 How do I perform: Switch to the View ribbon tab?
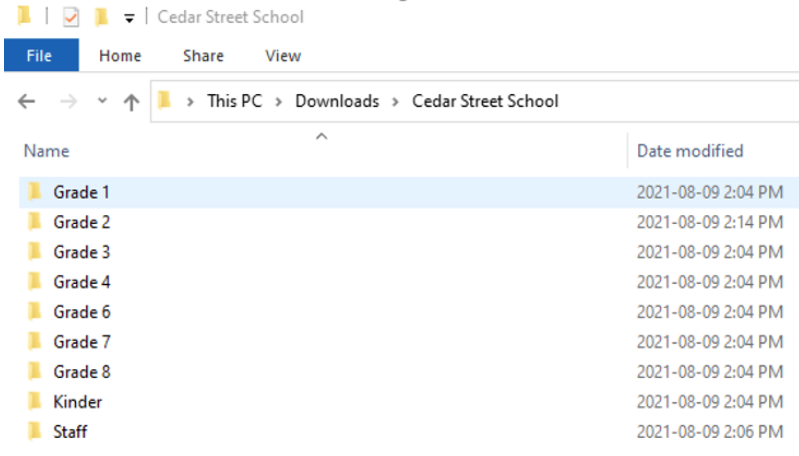tap(283, 56)
